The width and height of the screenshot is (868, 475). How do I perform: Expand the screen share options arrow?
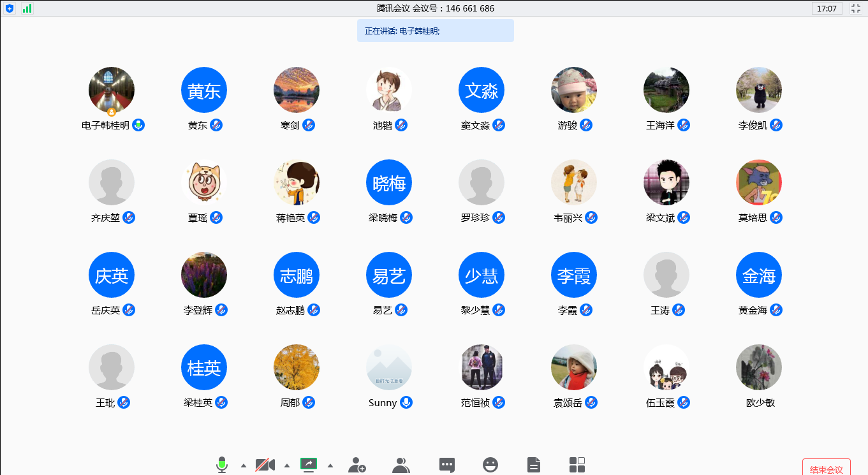(330, 465)
